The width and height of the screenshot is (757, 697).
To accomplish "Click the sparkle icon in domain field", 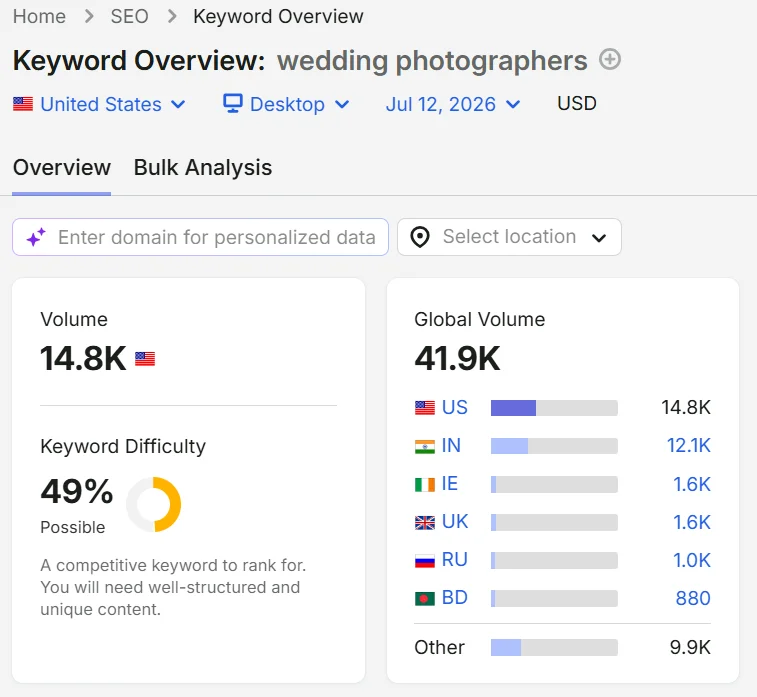I will [36, 237].
